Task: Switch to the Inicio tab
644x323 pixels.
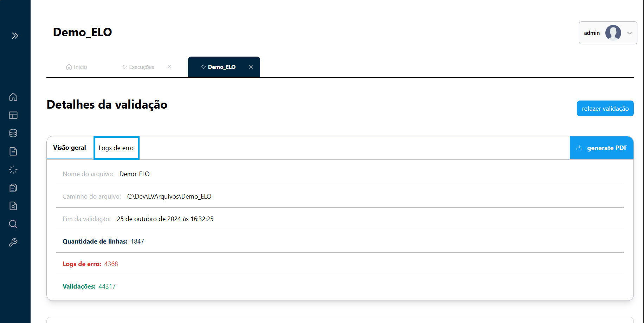Action: [x=77, y=67]
